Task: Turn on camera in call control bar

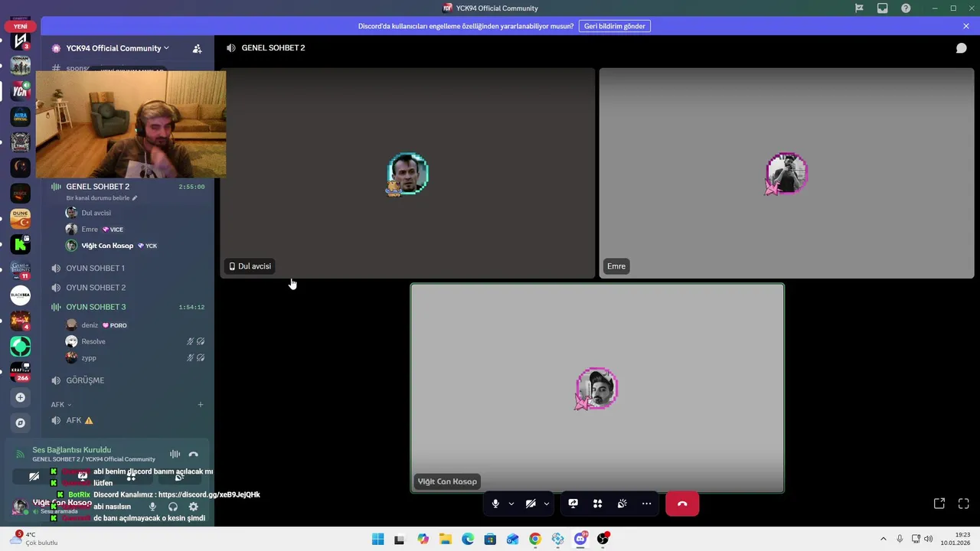Action: pos(531,504)
